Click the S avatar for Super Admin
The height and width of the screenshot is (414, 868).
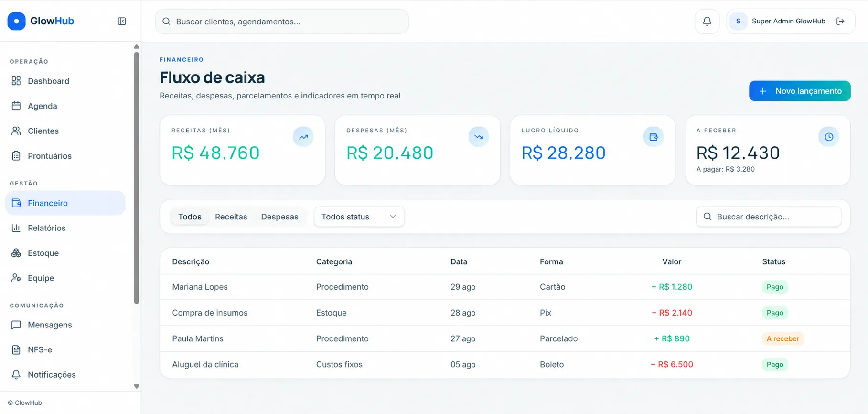[738, 21]
